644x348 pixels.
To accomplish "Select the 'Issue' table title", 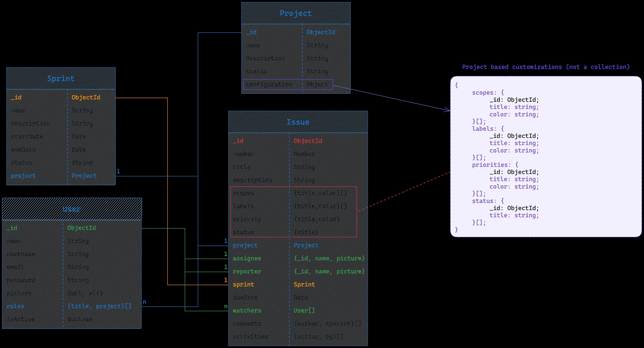I will coord(298,122).
